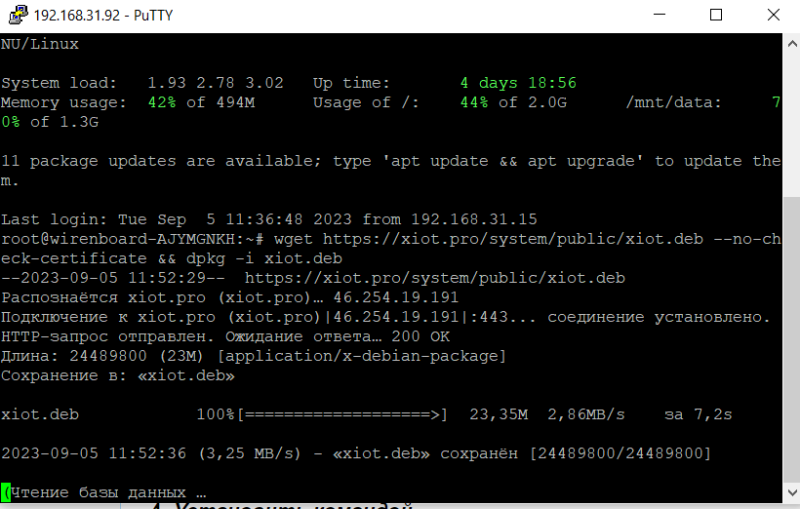This screenshot has height=509, width=800.
Task: Click the 'System load:' label
Action: pos(59,83)
